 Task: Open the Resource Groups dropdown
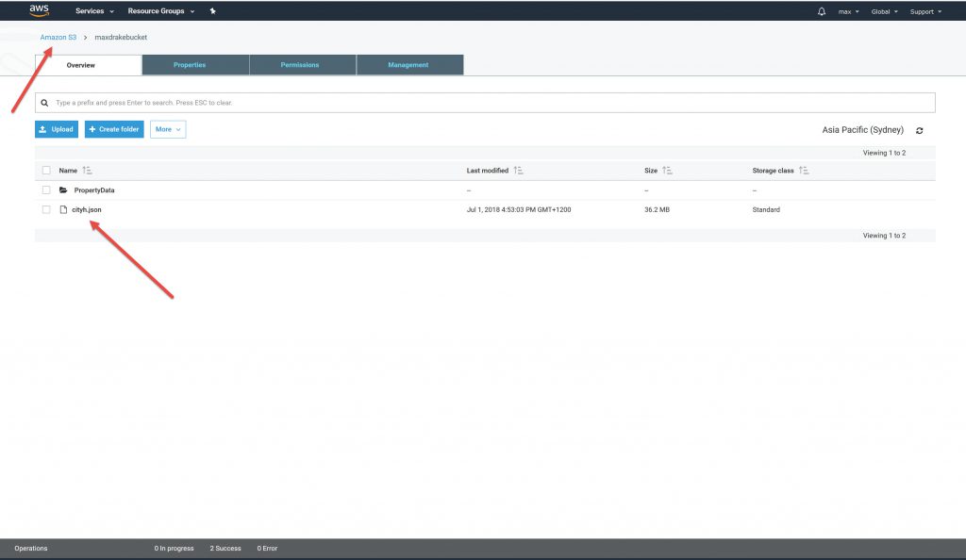coord(161,11)
